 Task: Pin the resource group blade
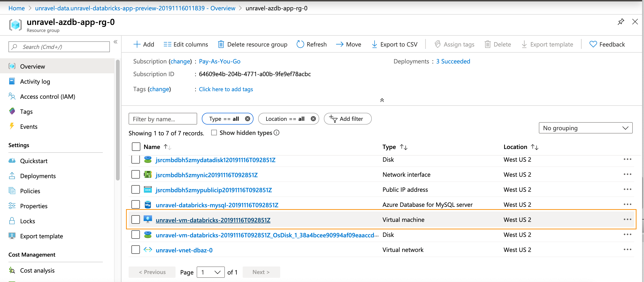[621, 22]
